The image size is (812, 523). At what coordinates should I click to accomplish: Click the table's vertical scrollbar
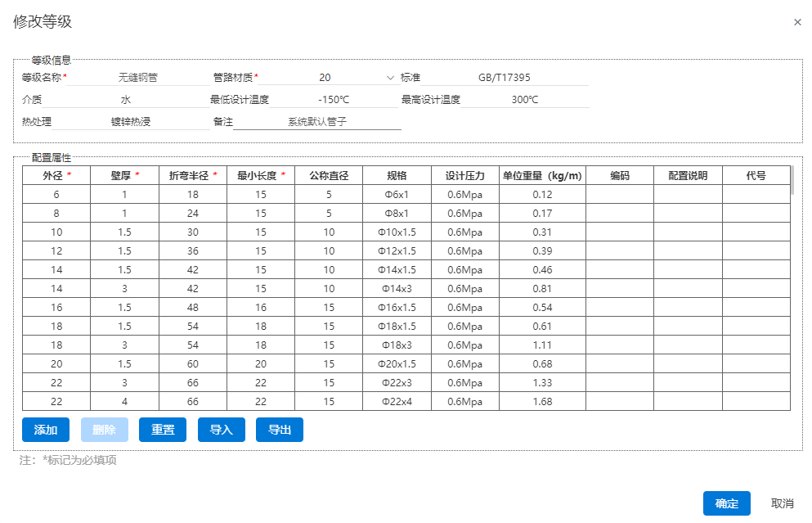point(792,180)
